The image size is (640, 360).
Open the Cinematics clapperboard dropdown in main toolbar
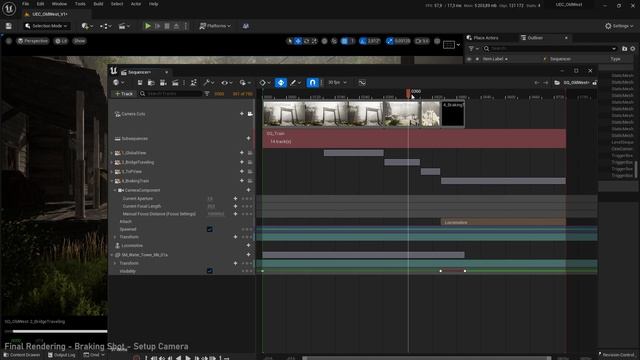point(124,26)
